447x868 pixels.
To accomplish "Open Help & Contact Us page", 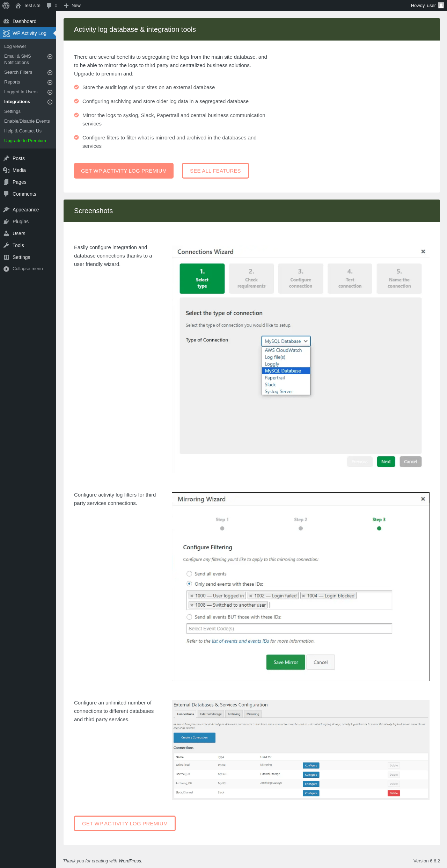I will click(x=23, y=131).
